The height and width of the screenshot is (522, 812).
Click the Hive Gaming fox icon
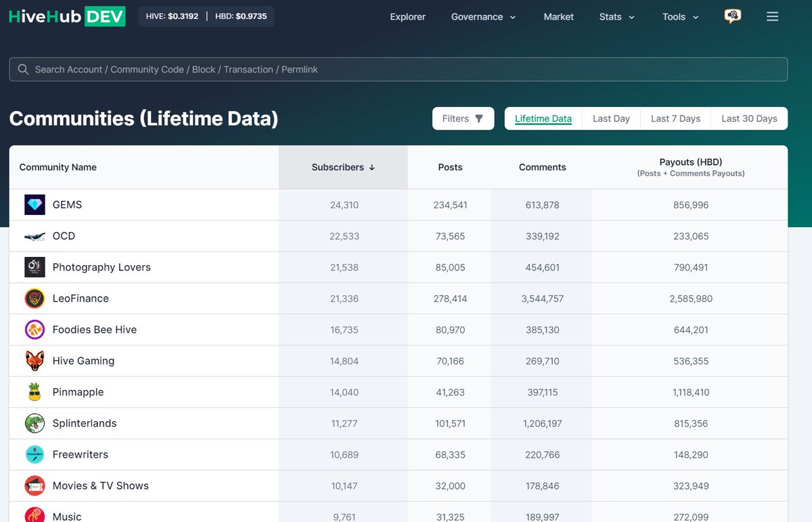pos(35,360)
